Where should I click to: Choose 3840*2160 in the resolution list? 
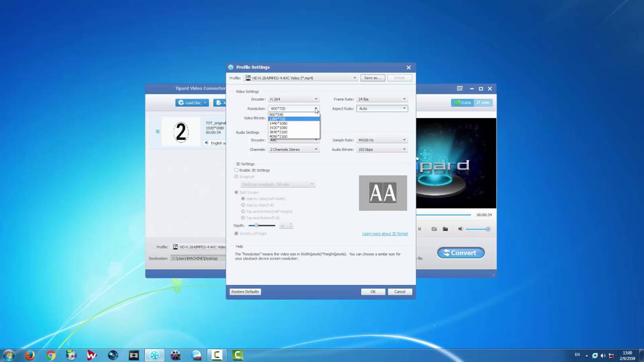click(x=293, y=132)
